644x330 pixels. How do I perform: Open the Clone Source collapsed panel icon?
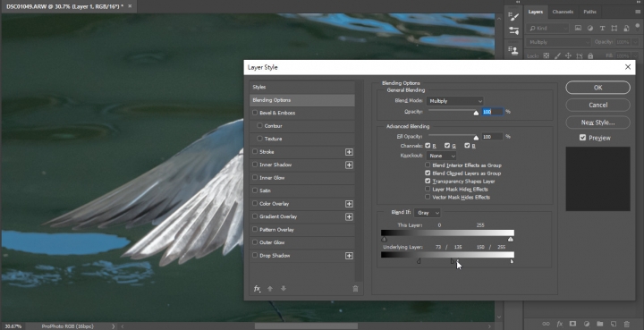[513, 50]
